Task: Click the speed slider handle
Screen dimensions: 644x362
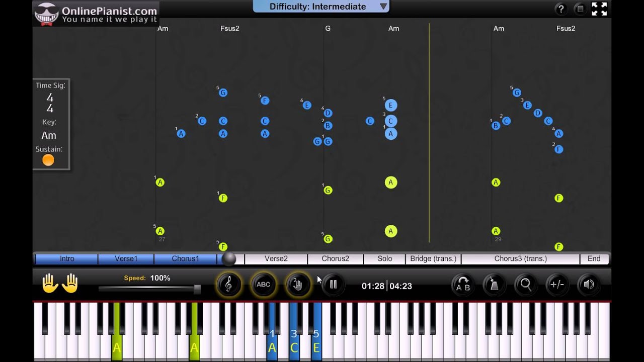Action: 197,289
